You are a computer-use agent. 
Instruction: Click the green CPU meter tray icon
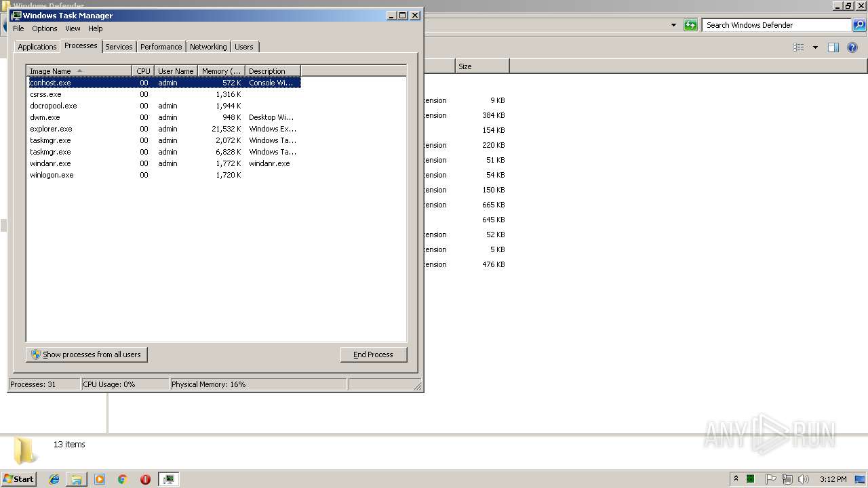click(751, 479)
